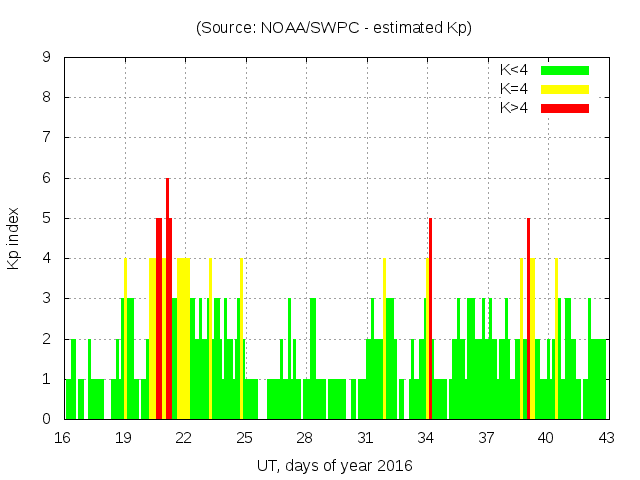640x480 pixels.
Task: Click y-axis tick label 6
Action: pos(46,178)
